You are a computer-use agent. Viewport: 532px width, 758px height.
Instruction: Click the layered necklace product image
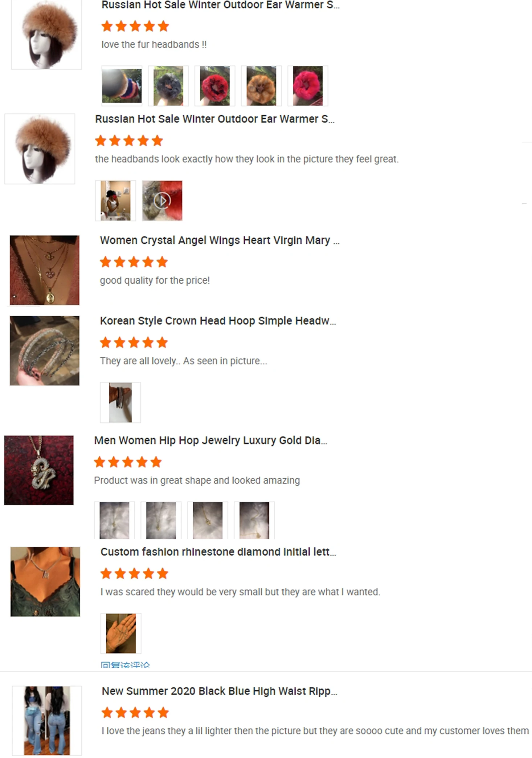(x=45, y=270)
